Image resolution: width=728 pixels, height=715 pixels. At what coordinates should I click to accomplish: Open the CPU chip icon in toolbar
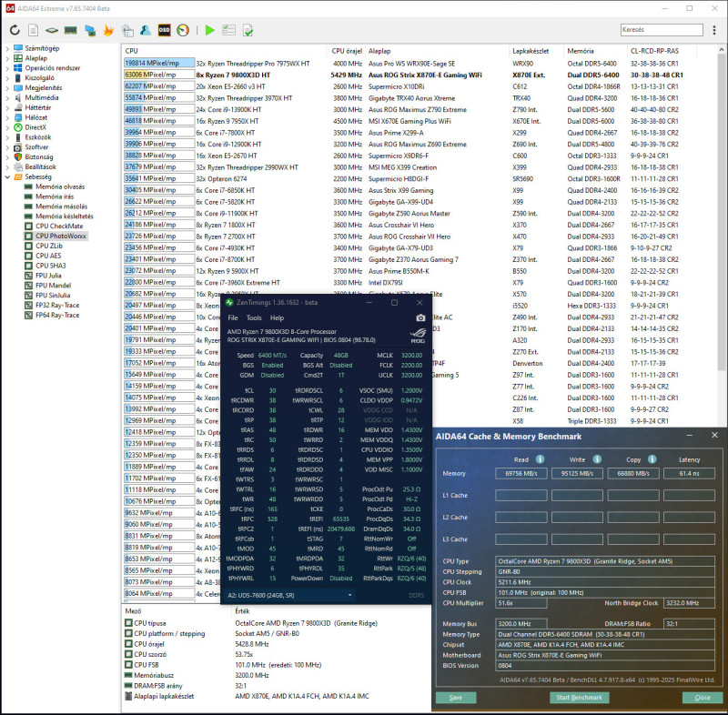coord(52,30)
